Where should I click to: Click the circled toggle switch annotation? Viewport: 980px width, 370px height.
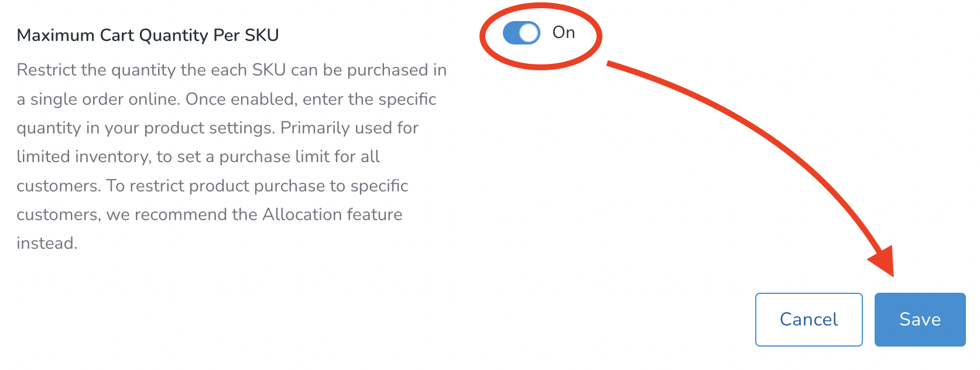click(x=540, y=35)
